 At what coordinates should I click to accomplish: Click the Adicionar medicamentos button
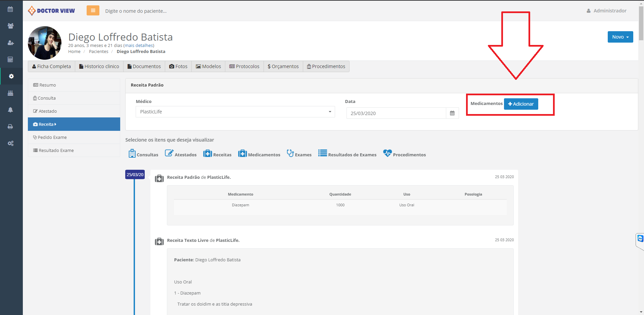[x=521, y=104]
